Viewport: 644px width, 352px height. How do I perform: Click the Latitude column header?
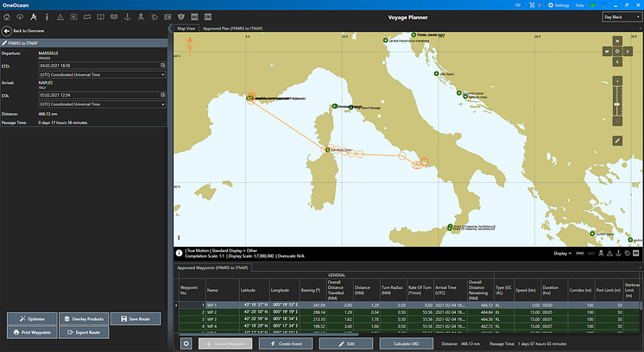point(254,290)
